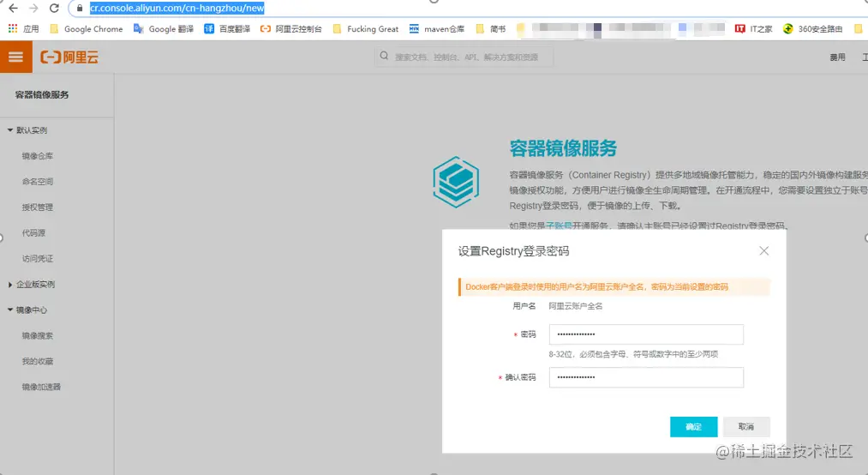The height and width of the screenshot is (475, 868).
Task: Click the 确认密码 confirmation field
Action: click(646, 377)
